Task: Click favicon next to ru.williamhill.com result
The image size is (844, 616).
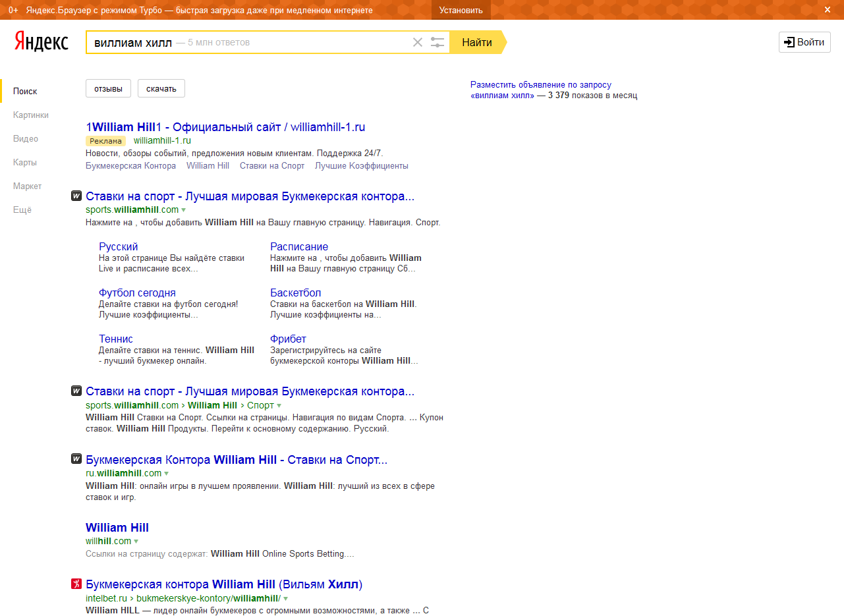Action: tap(76, 459)
